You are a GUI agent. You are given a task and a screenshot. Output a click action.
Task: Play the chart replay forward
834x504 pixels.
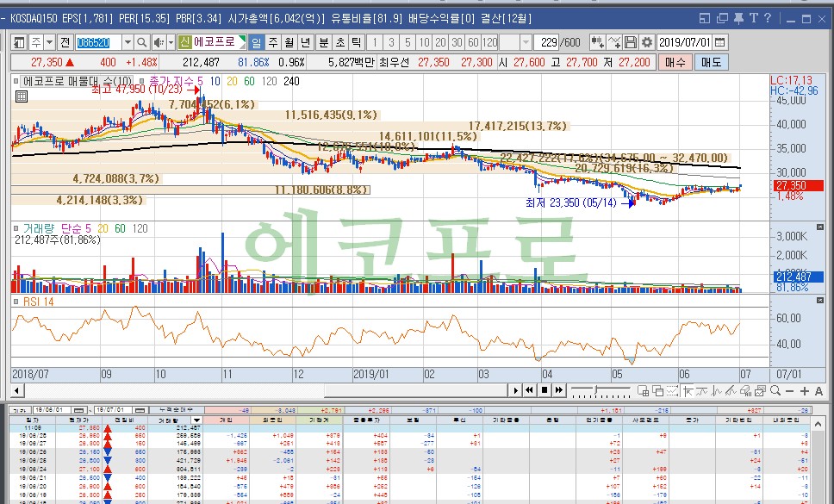[515, 391]
